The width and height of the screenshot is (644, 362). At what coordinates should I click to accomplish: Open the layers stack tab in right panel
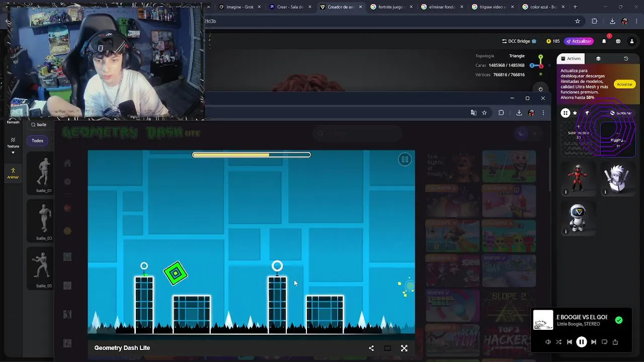(x=598, y=59)
